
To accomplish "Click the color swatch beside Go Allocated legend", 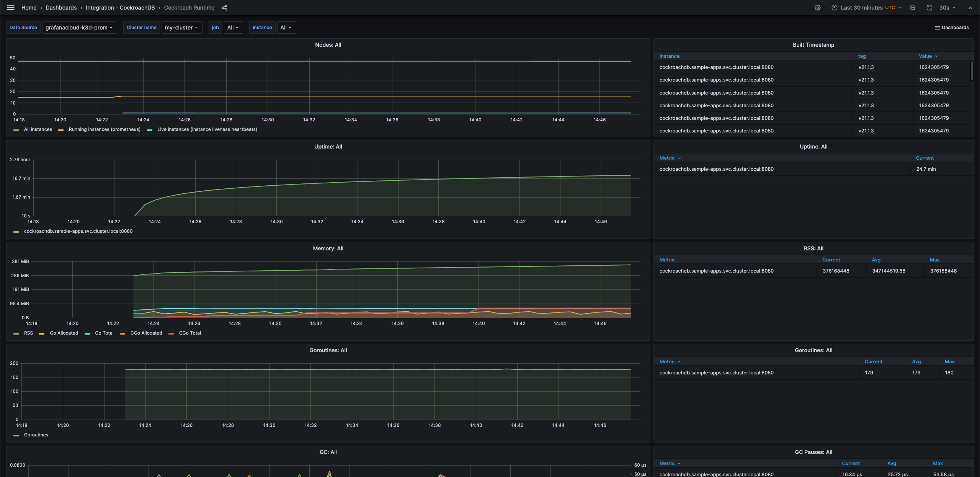I will point(41,333).
